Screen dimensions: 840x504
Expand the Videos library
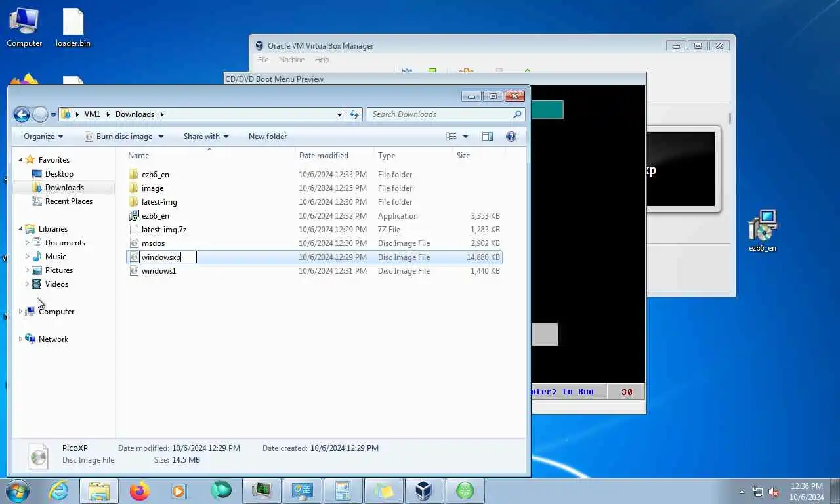click(x=27, y=284)
